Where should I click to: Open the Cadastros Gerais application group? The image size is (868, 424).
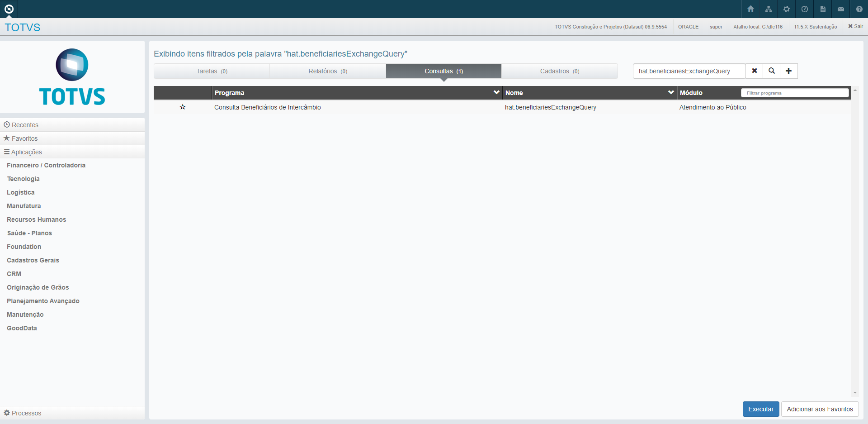[33, 260]
